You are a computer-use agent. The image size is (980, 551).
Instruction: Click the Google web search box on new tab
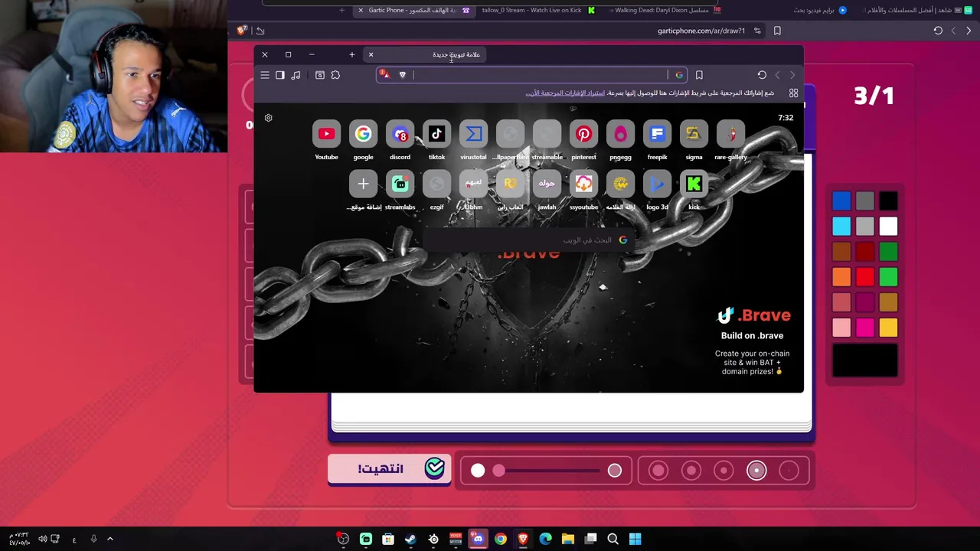pos(528,240)
